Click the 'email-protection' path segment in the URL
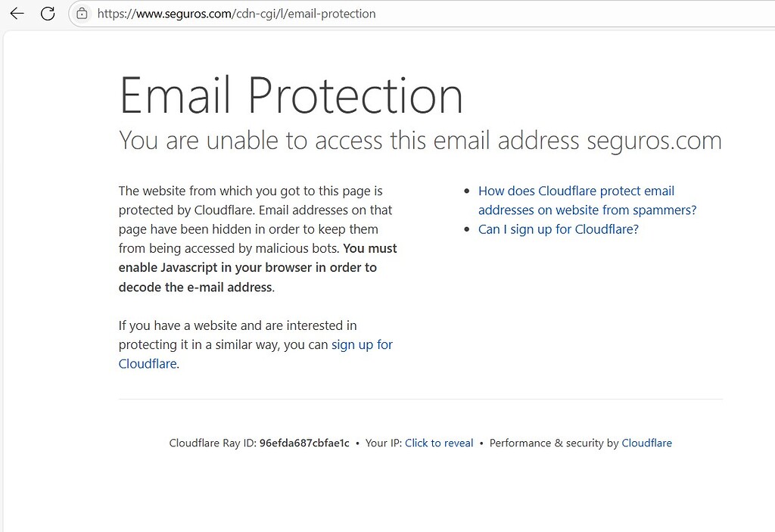Image resolution: width=775 pixels, height=532 pixels. pyautogui.click(x=331, y=14)
